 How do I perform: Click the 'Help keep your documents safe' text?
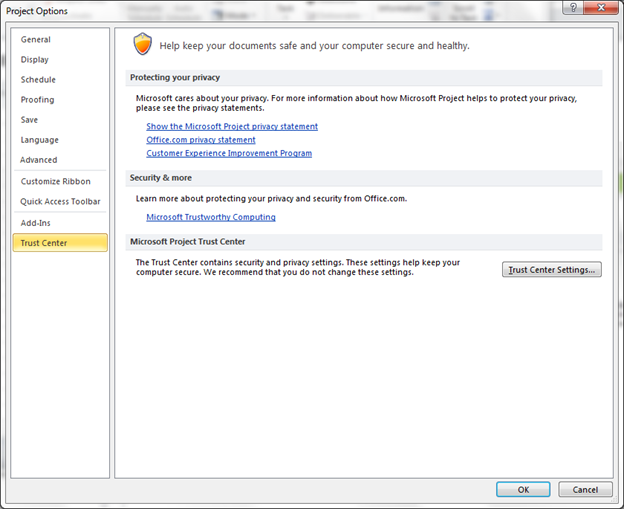pos(314,46)
